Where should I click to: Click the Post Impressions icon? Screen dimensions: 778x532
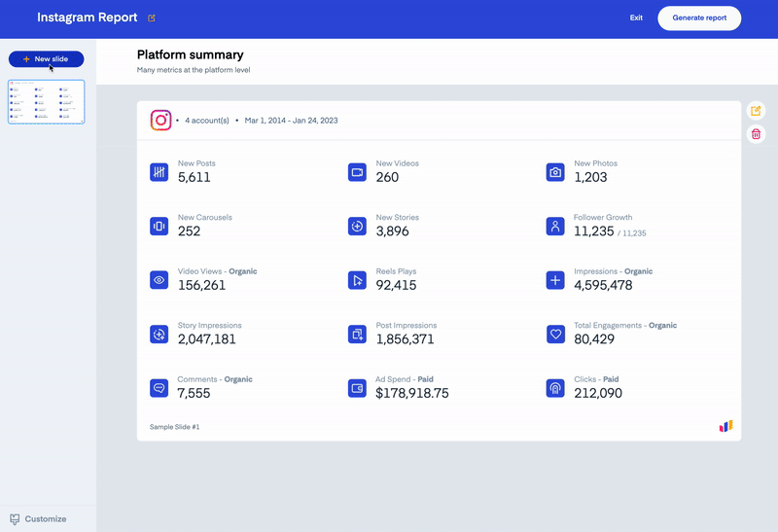357,335
